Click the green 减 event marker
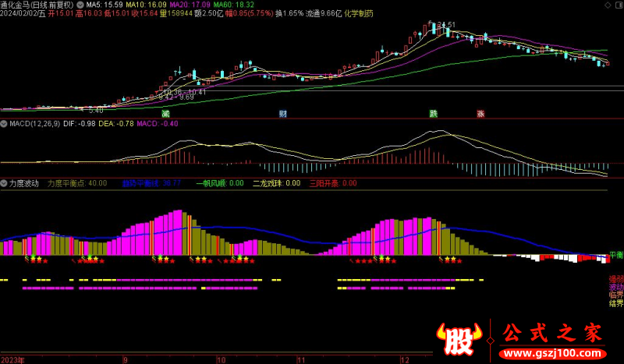This screenshot has width=624, height=364. click(x=165, y=114)
